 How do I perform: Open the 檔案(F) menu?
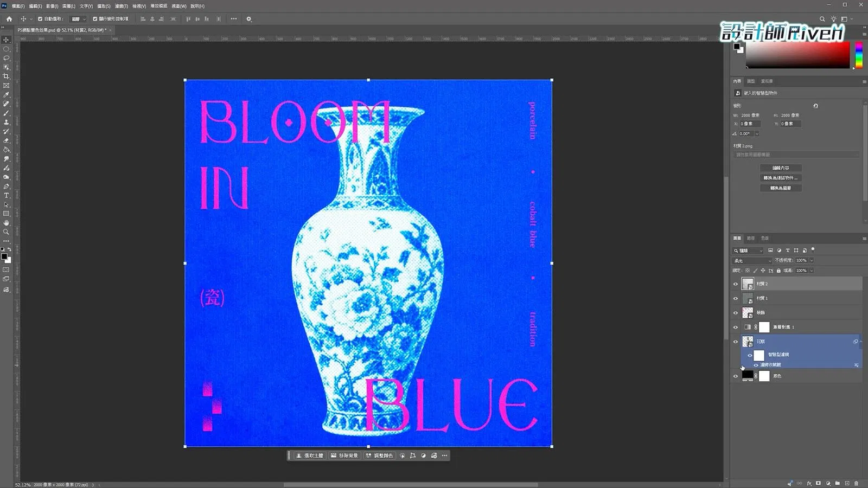tap(18, 6)
